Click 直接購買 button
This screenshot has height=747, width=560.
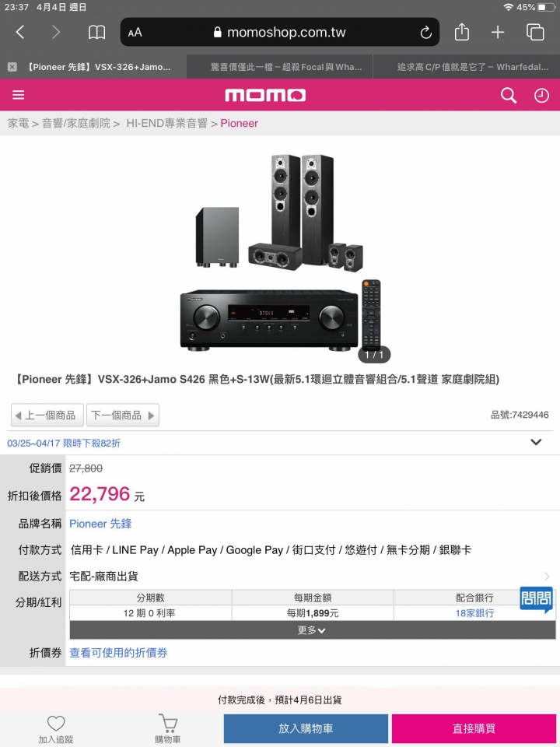tap(474, 728)
